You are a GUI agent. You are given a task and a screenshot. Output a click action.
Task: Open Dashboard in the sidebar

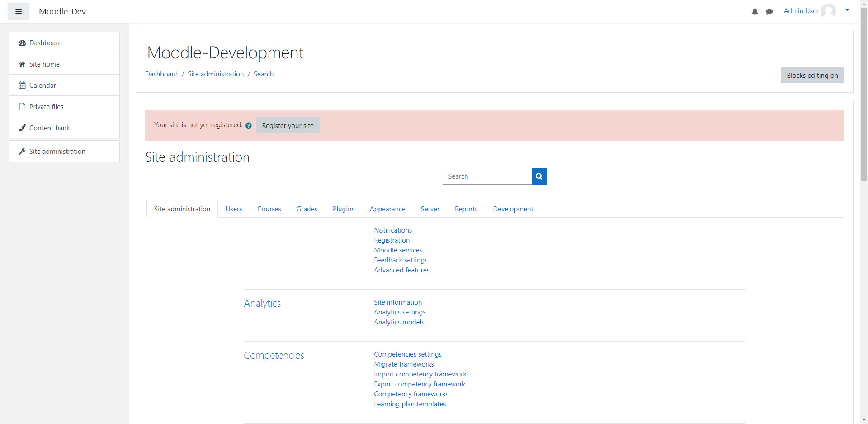64,43
